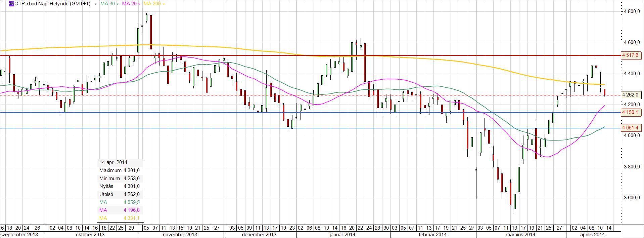Click the OTP:xbud Napi chart title

[52, 4]
